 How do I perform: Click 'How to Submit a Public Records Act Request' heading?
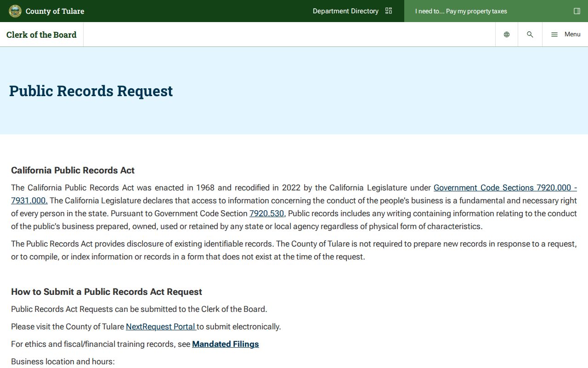107,292
